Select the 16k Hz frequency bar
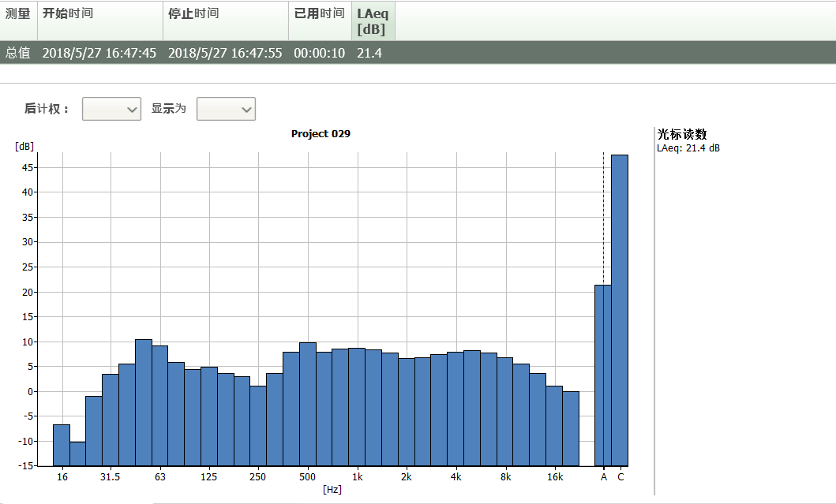This screenshot has height=504, width=836. click(x=554, y=425)
